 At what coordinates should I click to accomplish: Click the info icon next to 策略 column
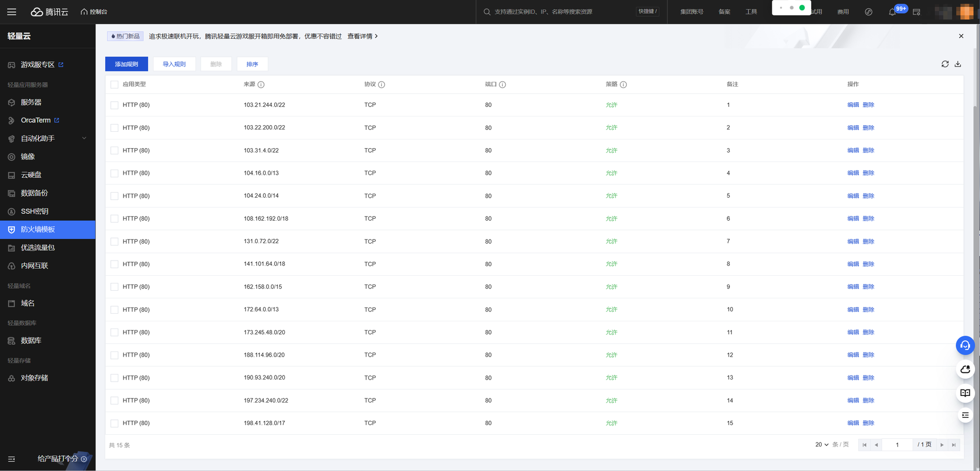click(623, 85)
